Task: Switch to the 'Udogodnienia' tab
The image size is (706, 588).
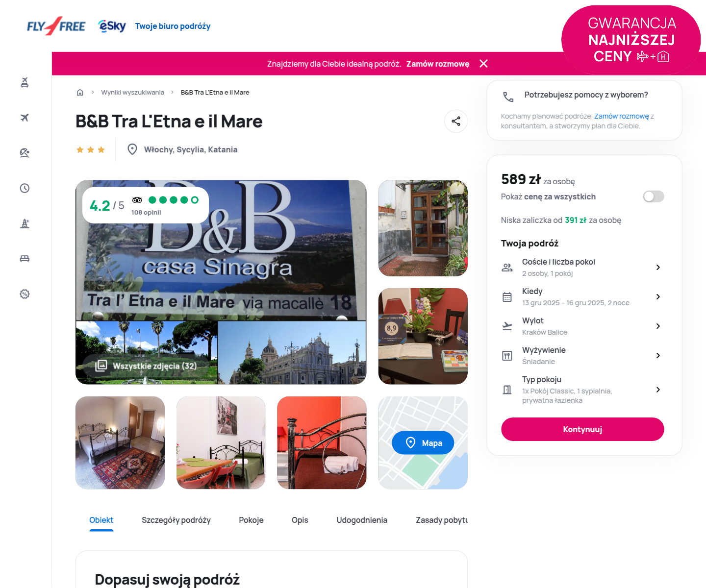Action: pos(362,520)
